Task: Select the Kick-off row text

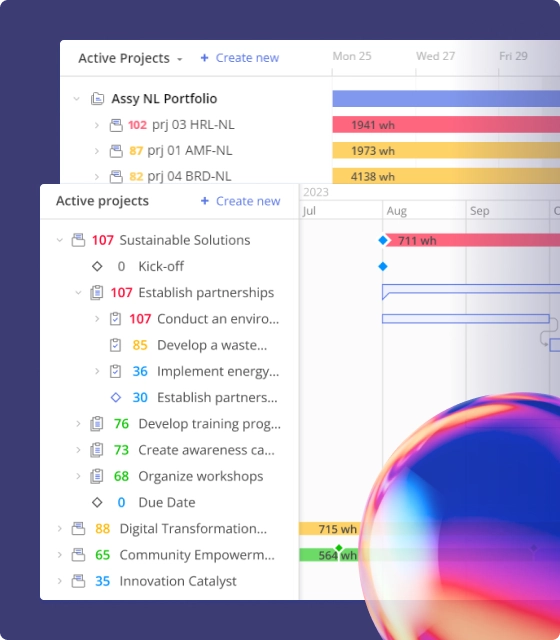Action: (161, 267)
